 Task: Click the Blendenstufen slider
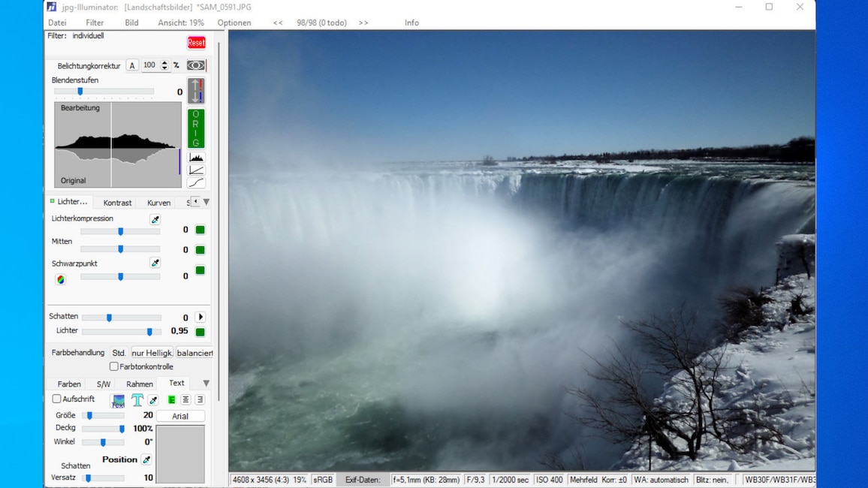(x=104, y=92)
